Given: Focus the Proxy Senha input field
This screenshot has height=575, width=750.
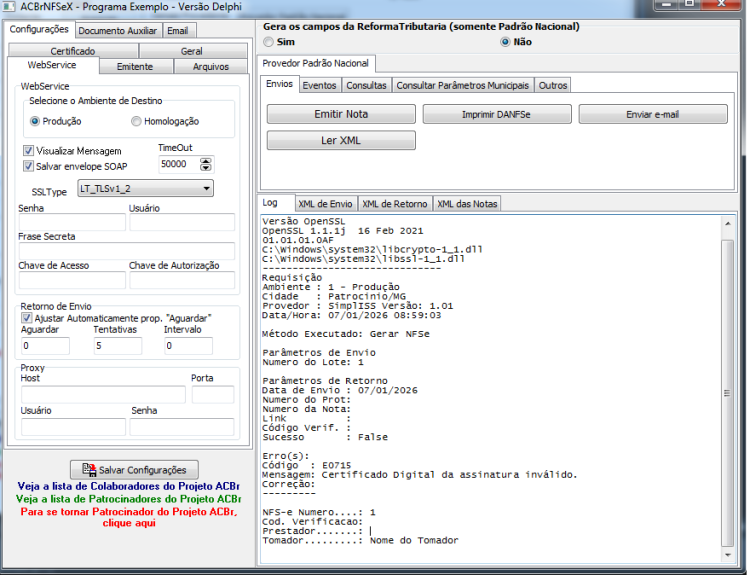Looking at the screenshot, I should (182, 427).
